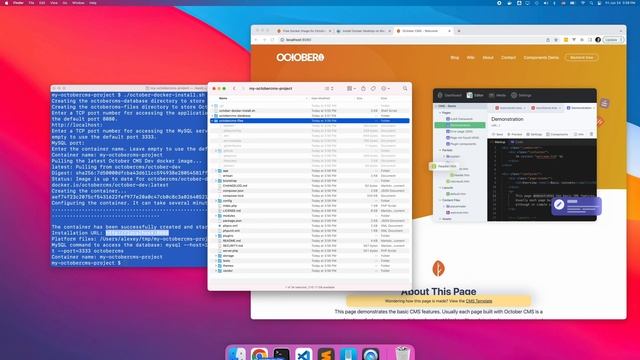Switch to the first Chrome tab about Docker image
Viewport: 640px width, 360px height.
[x=304, y=31]
